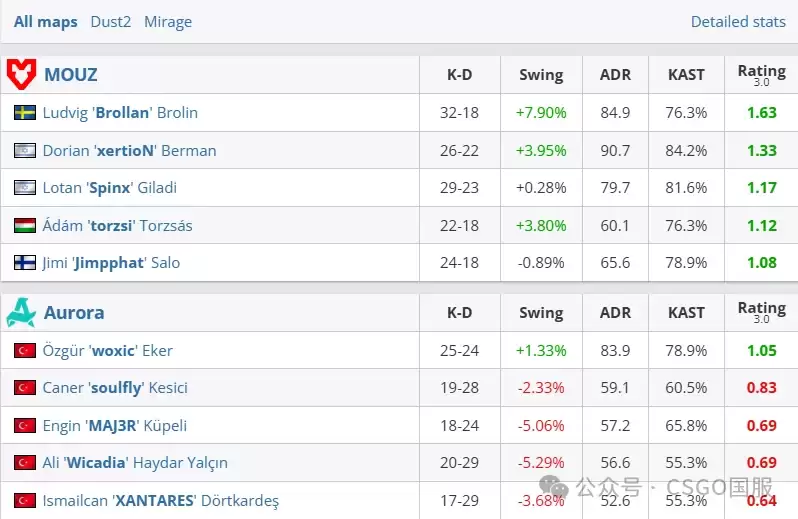The width and height of the screenshot is (798, 519).
Task: Open the Aurora team name link
Action: pyautogui.click(x=74, y=312)
